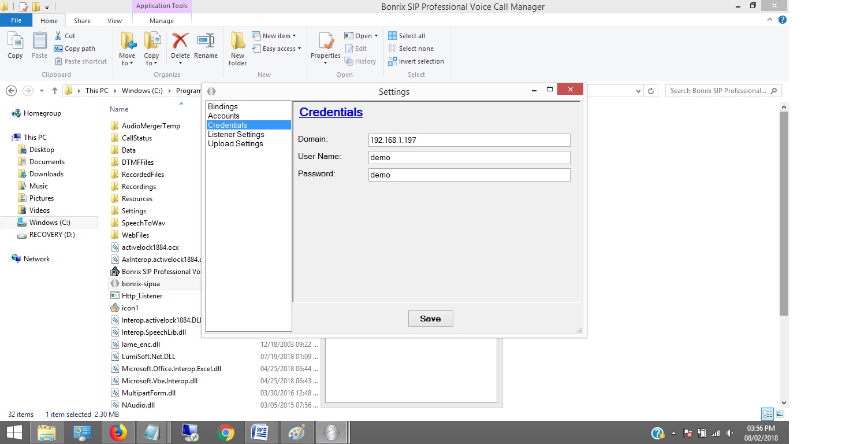Click the User Name input field
Image resolution: width=868 pixels, height=444 pixels.
click(469, 157)
